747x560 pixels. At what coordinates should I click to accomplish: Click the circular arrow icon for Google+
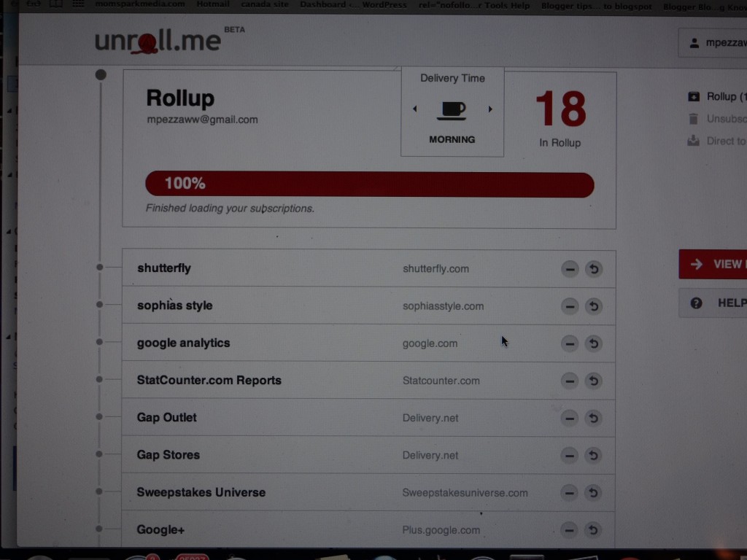click(593, 530)
